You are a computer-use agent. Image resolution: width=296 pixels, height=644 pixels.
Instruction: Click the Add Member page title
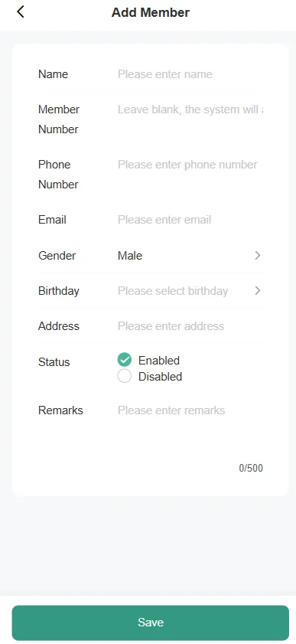151,12
